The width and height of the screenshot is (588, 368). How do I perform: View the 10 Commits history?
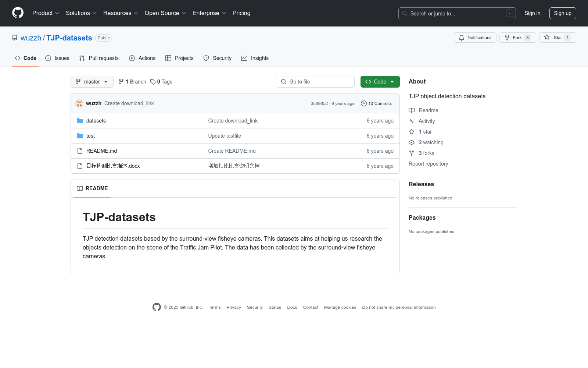point(376,103)
